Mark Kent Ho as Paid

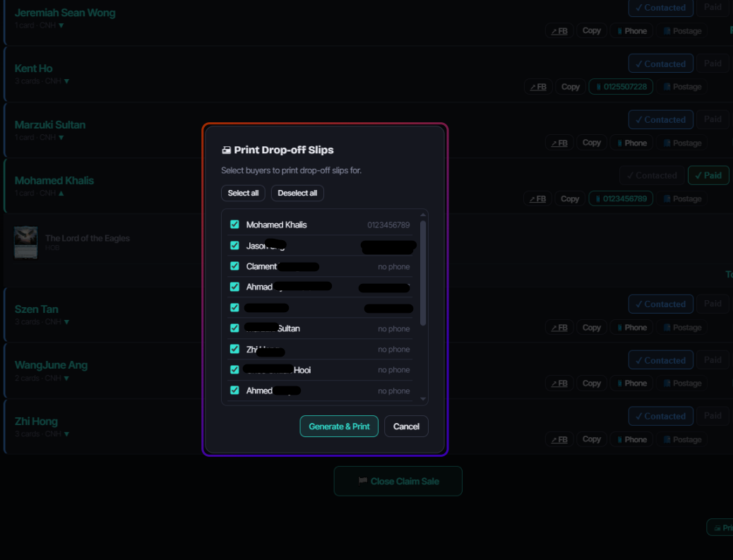[x=713, y=63]
